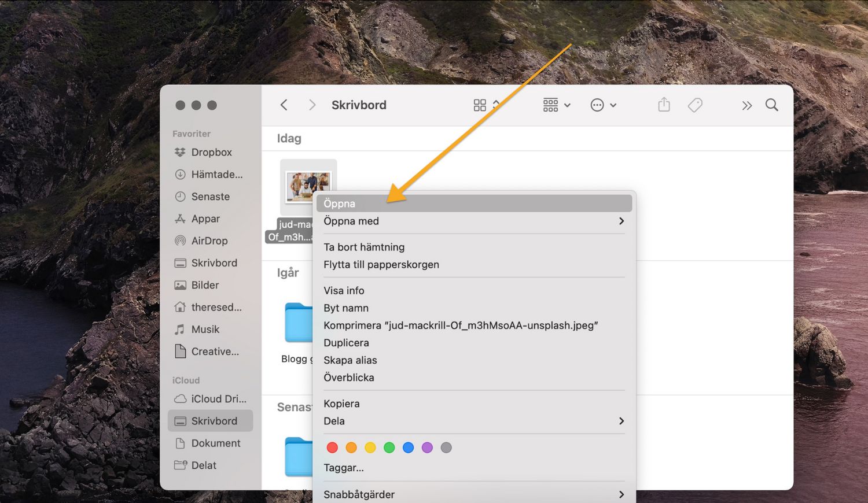Open the group-by view dropdown
Image resolution: width=868 pixels, height=503 pixels.
click(557, 105)
